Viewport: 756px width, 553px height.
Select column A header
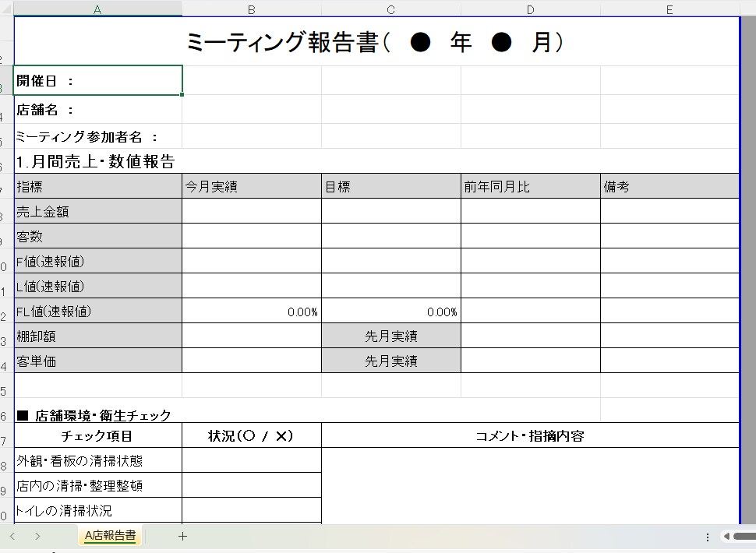point(98,9)
